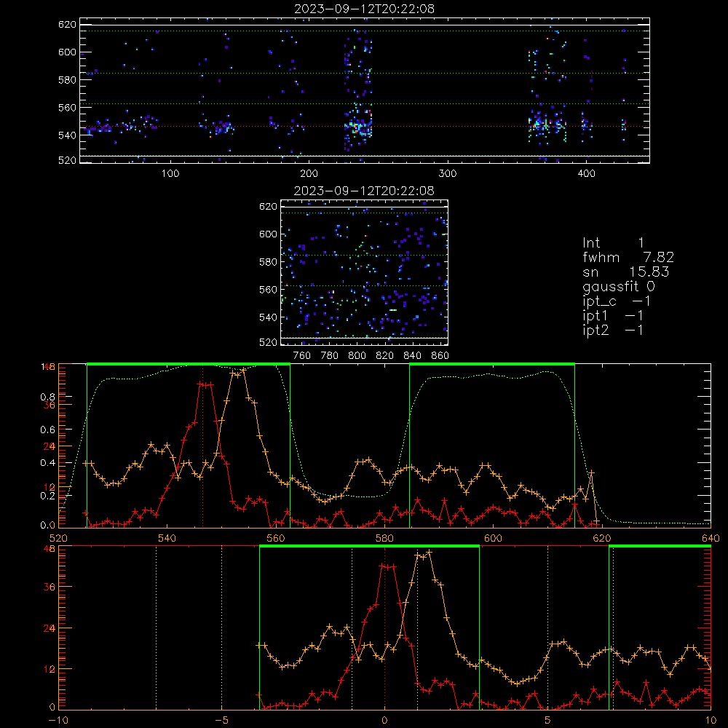Click x-axis label 300 on top image plot

click(448, 174)
